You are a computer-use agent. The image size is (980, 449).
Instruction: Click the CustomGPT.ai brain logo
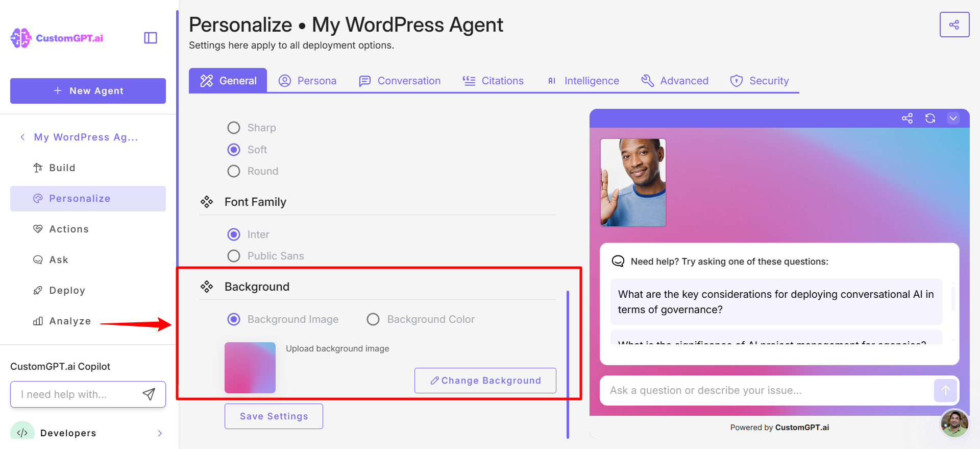(x=21, y=38)
